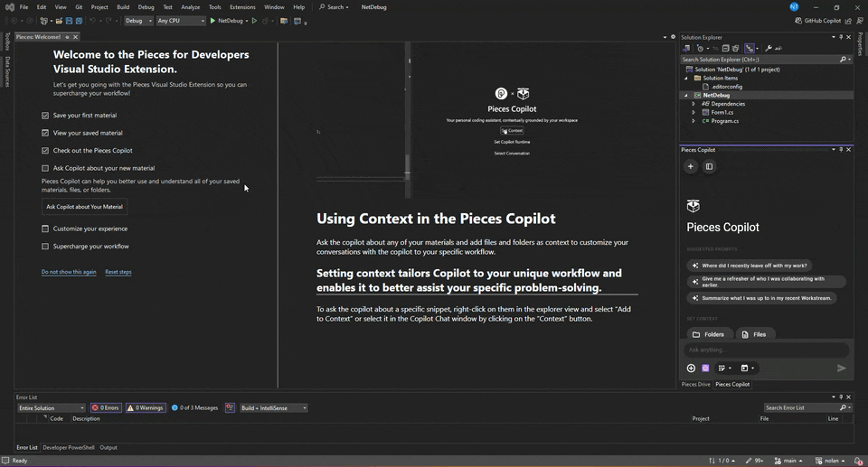Screen dimensions: 868x467
Task: Click the Search Error List field
Action: pos(807,407)
